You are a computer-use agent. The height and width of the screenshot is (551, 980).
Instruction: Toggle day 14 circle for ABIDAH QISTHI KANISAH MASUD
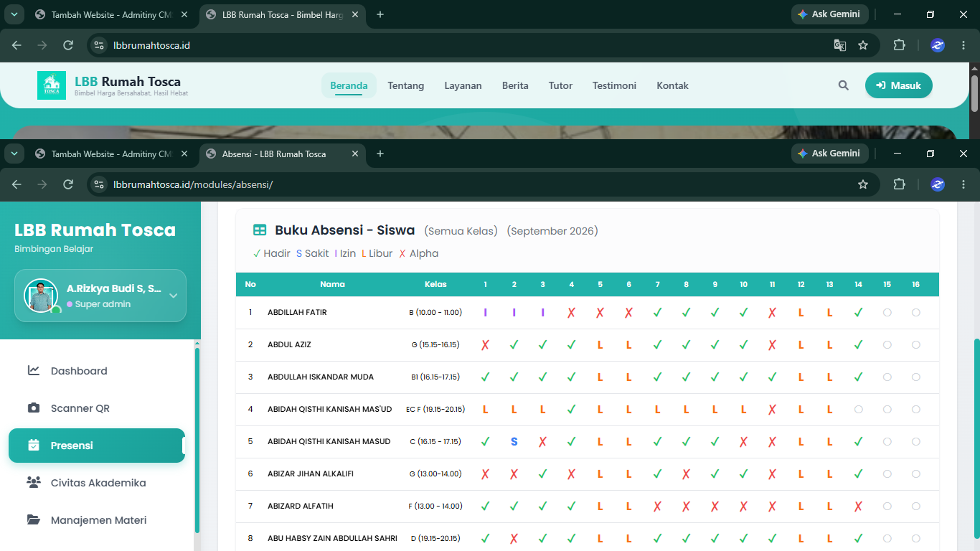coord(859,442)
